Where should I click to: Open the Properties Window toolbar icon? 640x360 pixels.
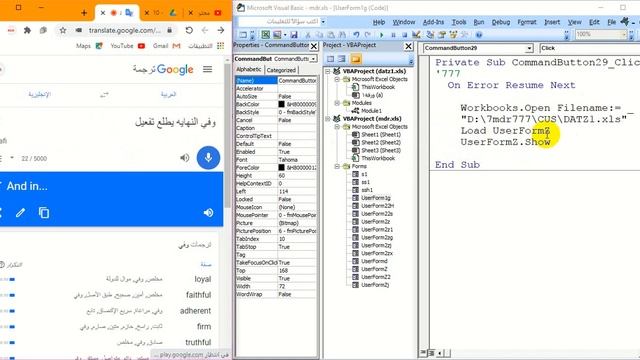click(x=442, y=35)
